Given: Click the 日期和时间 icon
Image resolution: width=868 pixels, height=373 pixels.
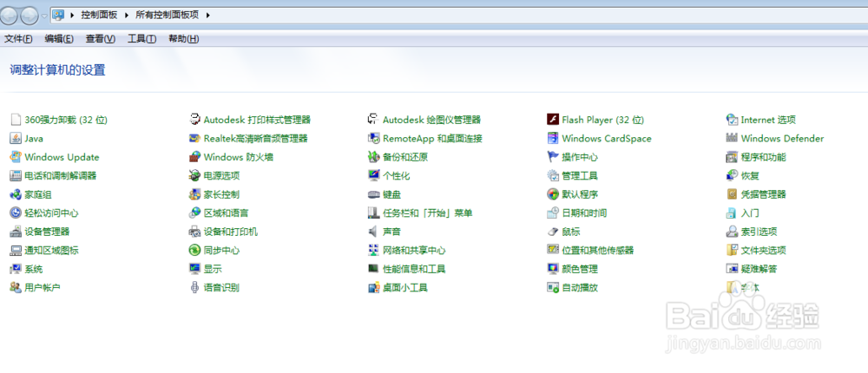Looking at the screenshot, I should [x=552, y=213].
